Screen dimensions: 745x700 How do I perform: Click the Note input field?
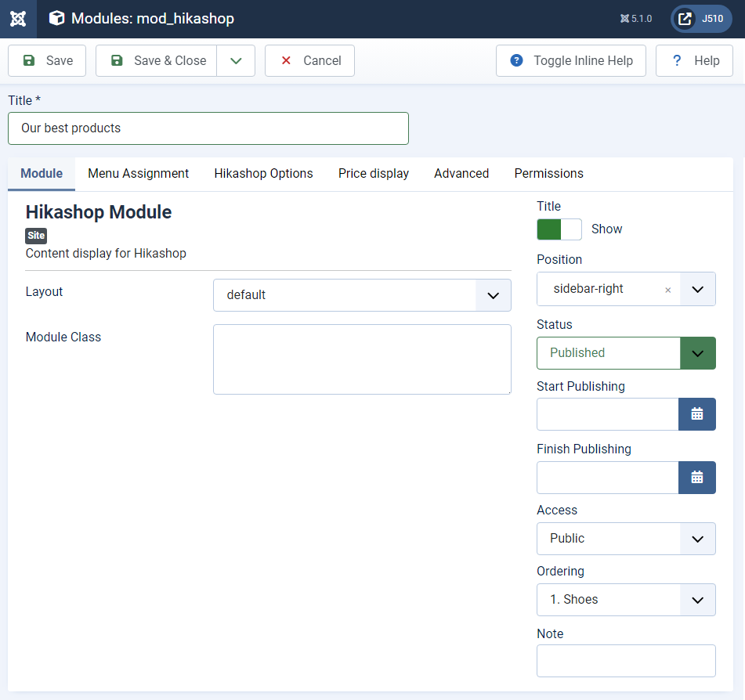pyautogui.click(x=626, y=661)
